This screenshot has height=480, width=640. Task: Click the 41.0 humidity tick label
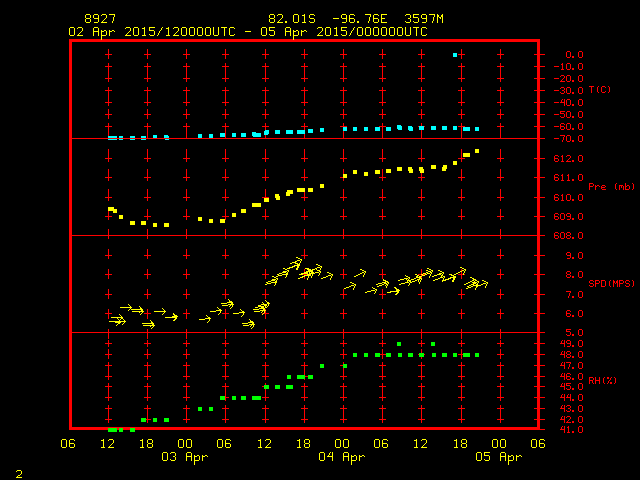[571, 430]
